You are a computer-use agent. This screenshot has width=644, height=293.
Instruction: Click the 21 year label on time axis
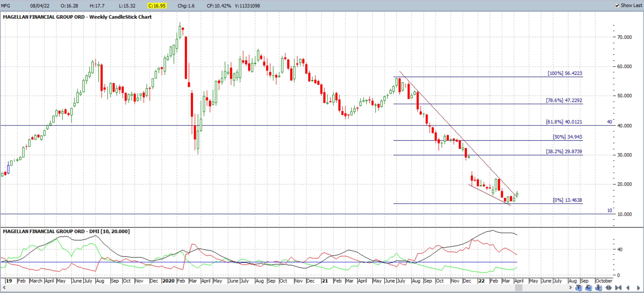point(325,281)
